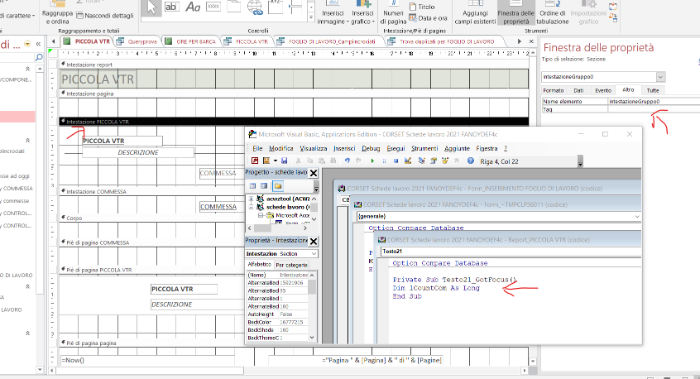Open the File menu in VBA editor
The image size is (700, 379).
[x=258, y=148]
